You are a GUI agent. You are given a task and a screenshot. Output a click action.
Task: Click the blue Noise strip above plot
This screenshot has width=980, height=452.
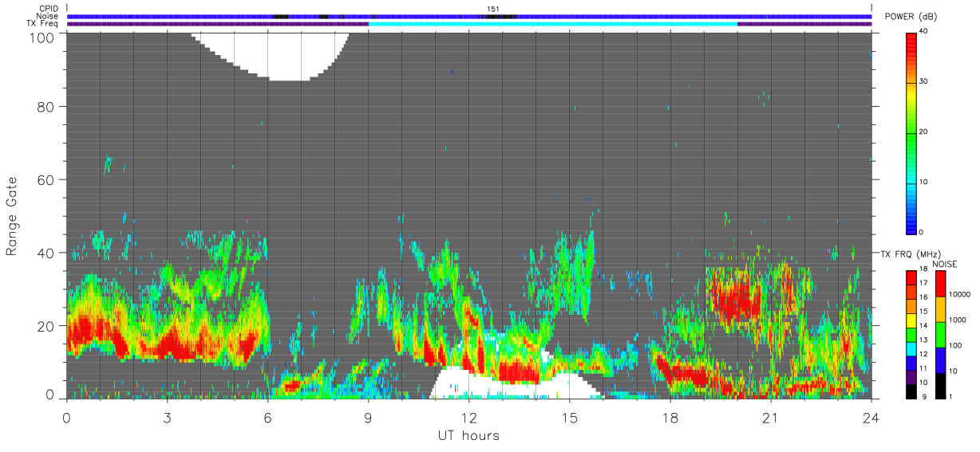468,16
